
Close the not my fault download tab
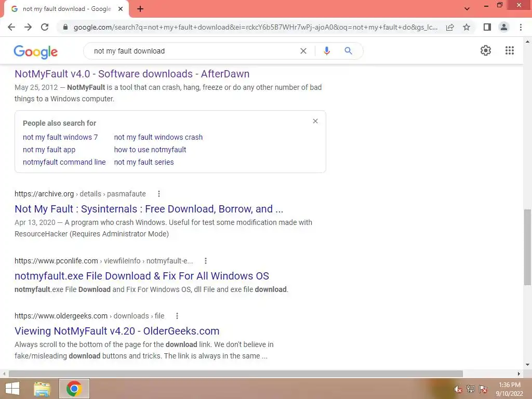coord(121,9)
